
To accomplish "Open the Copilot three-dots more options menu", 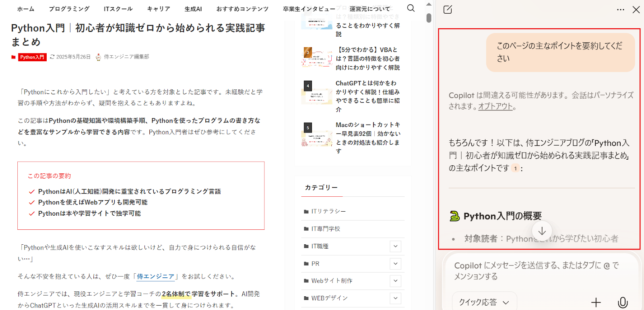I will click(x=621, y=10).
